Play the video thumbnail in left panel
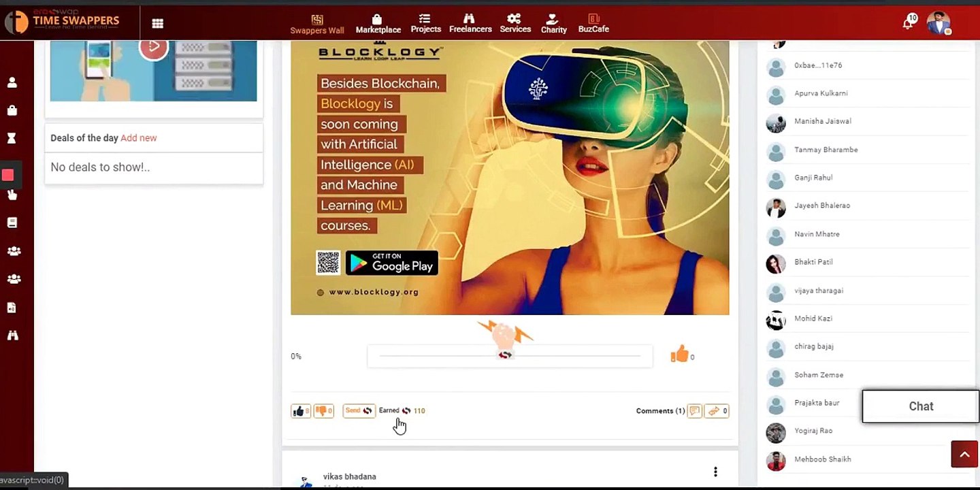 [x=154, y=48]
